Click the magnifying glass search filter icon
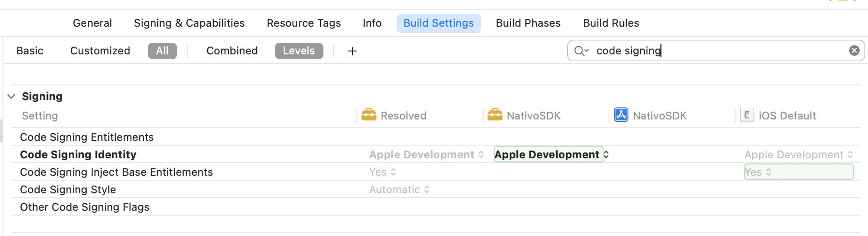This screenshot has width=868, height=236. 580,51
